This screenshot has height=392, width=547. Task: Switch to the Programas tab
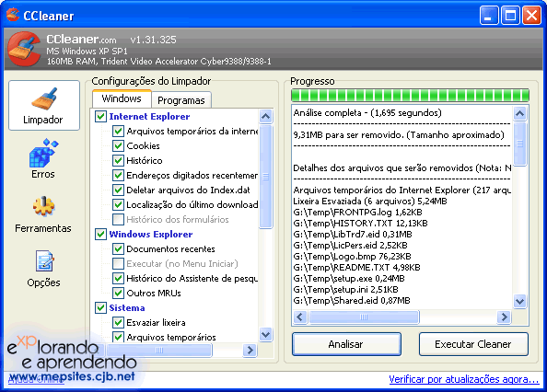(x=181, y=100)
